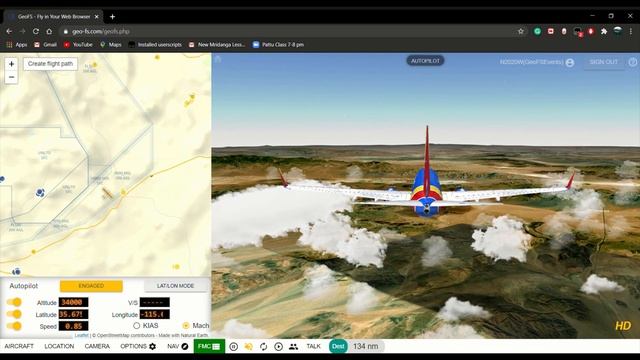This screenshot has height=360, width=640.
Task: Open the TALK chat
Action: pos(313,346)
